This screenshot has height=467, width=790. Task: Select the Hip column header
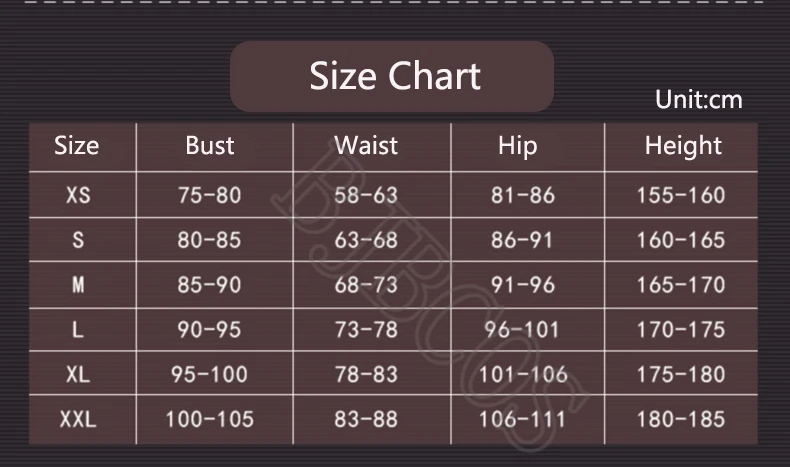pyautogui.click(x=518, y=146)
